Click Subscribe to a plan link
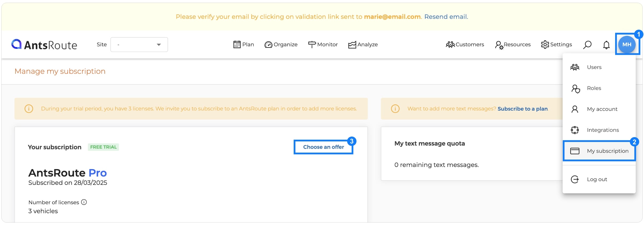644x225 pixels. (522, 109)
